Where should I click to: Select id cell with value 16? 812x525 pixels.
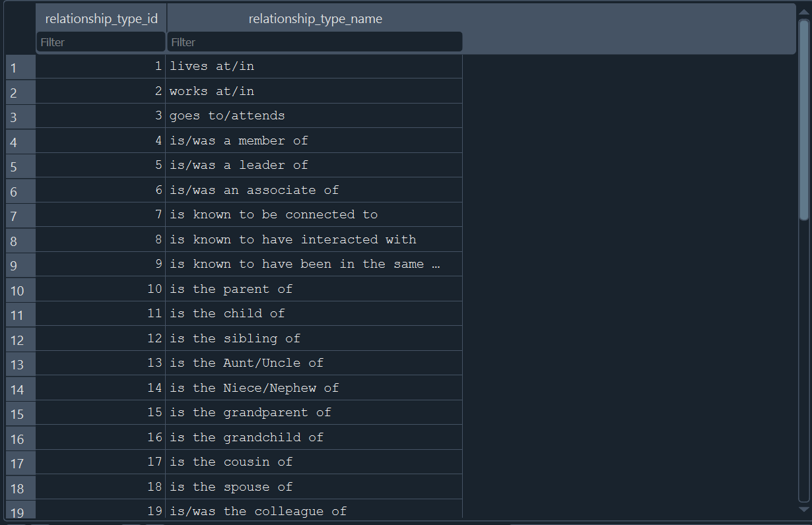pos(100,437)
